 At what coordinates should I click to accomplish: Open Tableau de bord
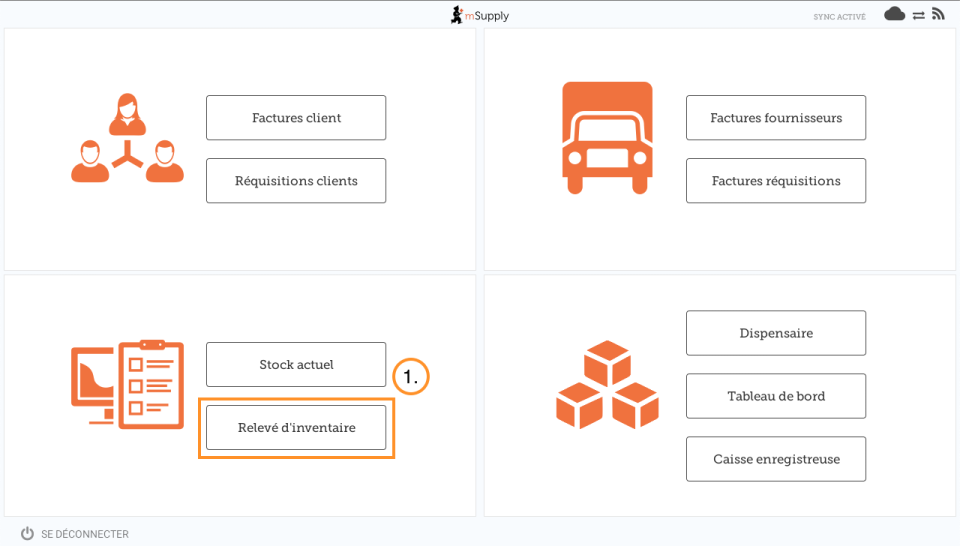[x=776, y=396]
